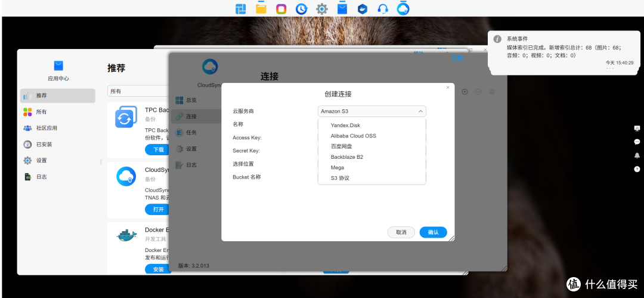The height and width of the screenshot is (298, 644).
Task: Choose Yandex.Disk from provider list
Action: 371,125
